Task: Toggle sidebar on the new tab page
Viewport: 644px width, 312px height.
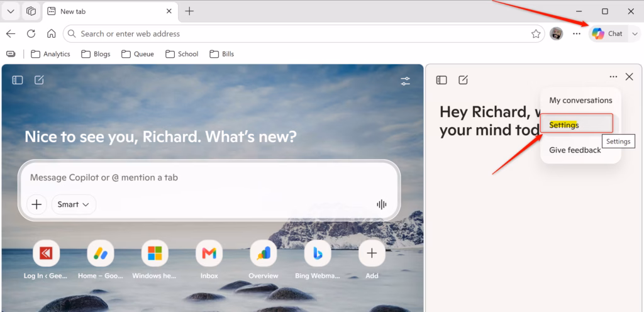Action: (17, 80)
